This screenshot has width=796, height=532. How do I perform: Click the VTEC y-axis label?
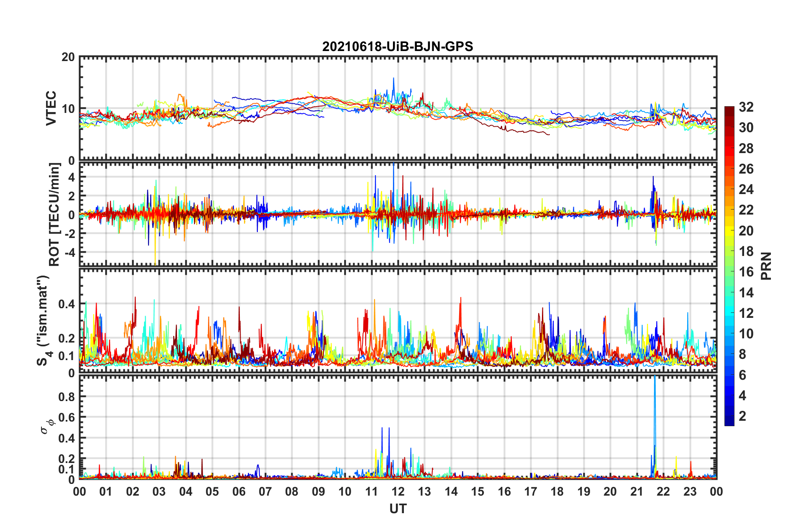pyautogui.click(x=51, y=108)
